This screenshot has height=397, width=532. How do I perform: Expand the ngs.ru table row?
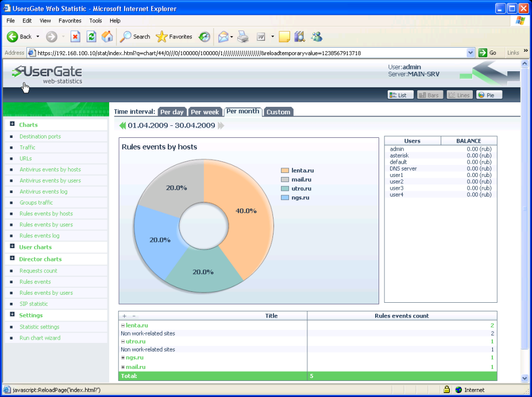click(x=123, y=358)
